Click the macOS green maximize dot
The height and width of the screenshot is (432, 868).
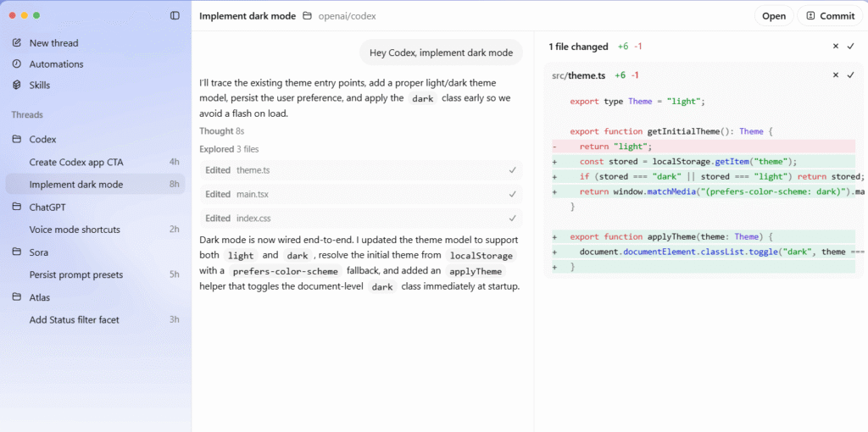[x=37, y=15]
